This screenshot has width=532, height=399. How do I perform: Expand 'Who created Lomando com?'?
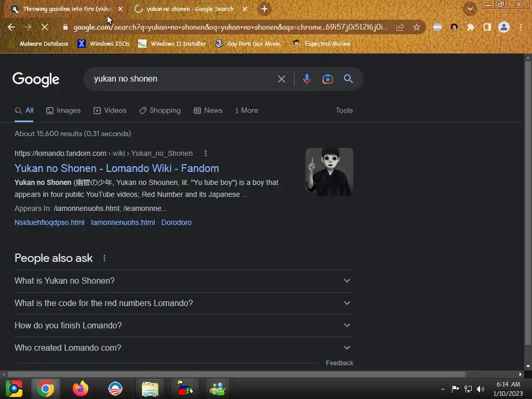click(x=184, y=348)
